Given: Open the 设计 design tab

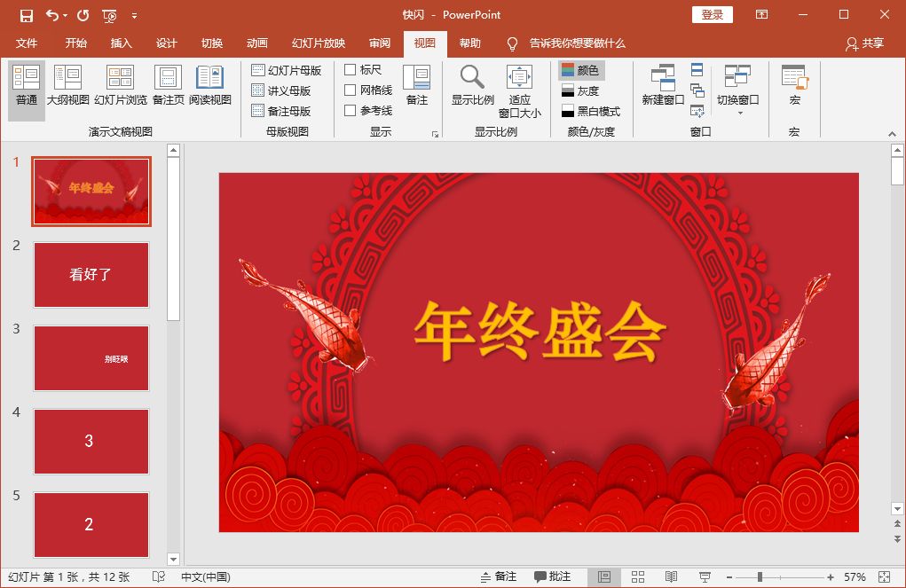Looking at the screenshot, I should pyautogui.click(x=167, y=43).
